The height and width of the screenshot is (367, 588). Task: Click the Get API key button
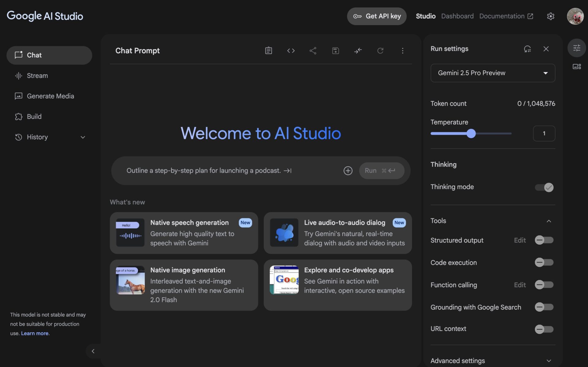point(376,16)
